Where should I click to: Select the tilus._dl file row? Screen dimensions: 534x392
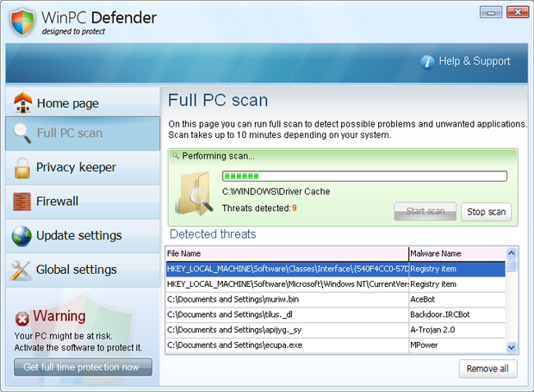tap(335, 314)
